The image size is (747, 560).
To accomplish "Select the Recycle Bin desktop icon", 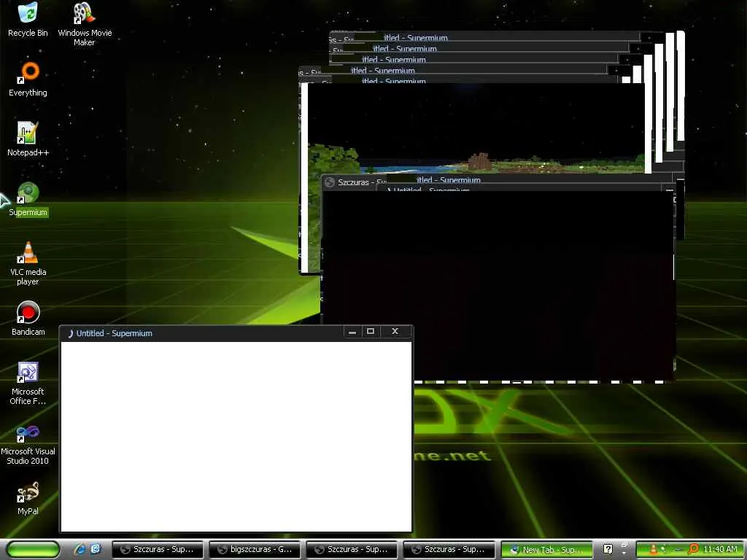I will click(28, 19).
